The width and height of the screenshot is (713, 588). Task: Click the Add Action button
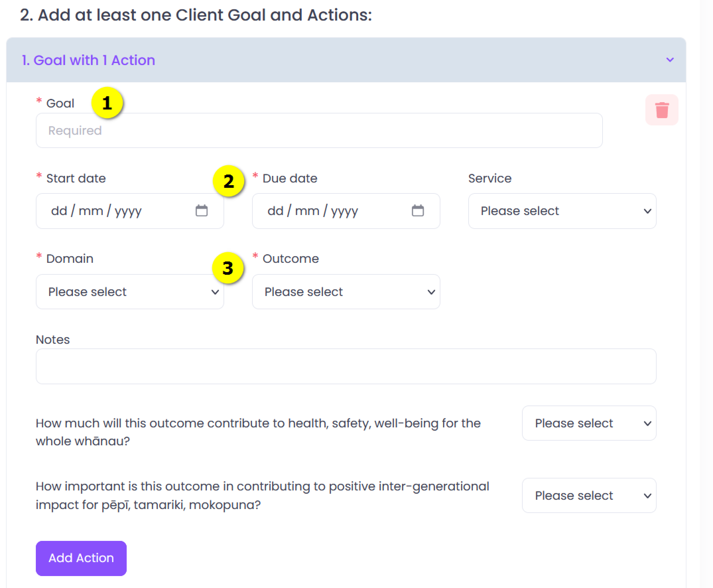pyautogui.click(x=81, y=558)
